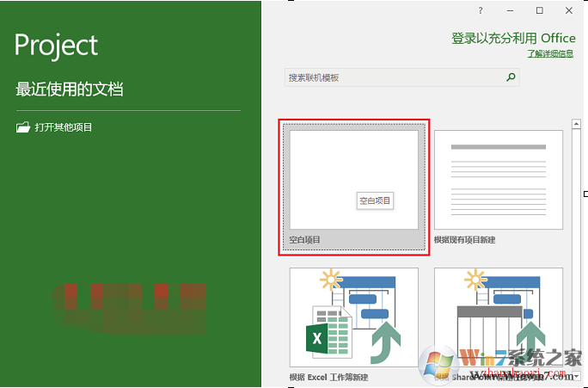The height and width of the screenshot is (388, 588).
Task: Click the folder icon beside 打开其他项目
Action: 22,127
